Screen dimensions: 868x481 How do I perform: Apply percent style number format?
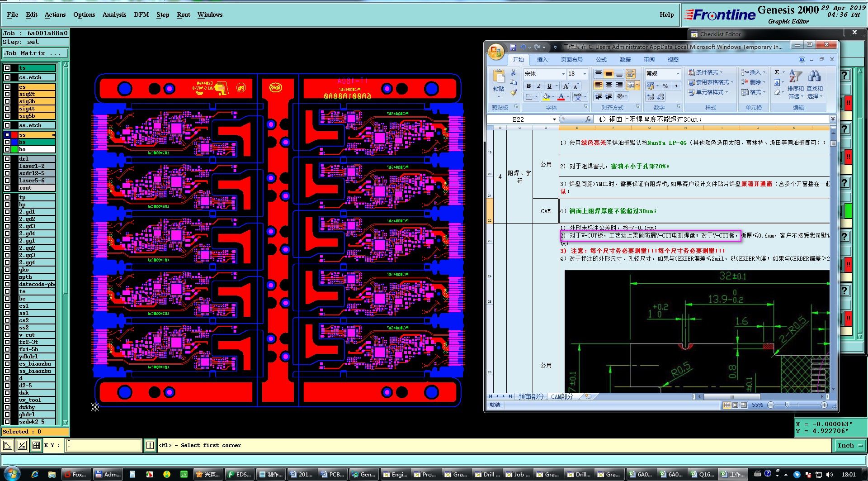point(665,86)
